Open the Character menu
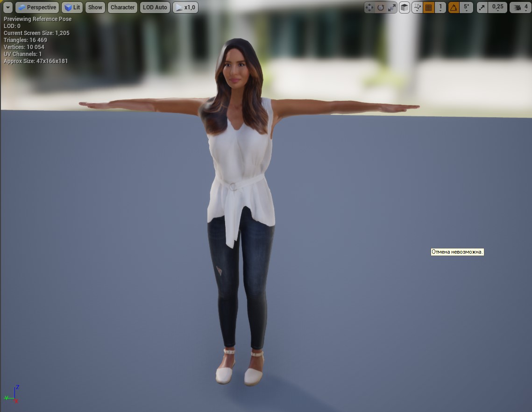 point(122,7)
